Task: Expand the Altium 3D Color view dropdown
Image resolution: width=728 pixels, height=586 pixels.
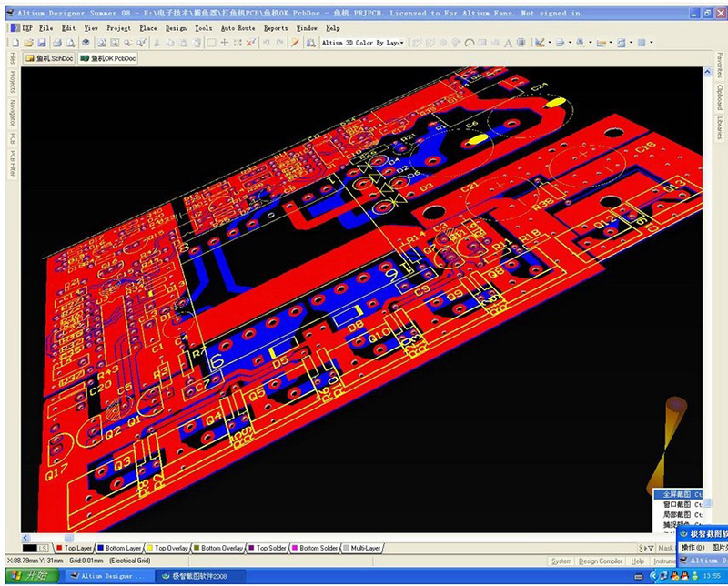Action: pos(401,43)
